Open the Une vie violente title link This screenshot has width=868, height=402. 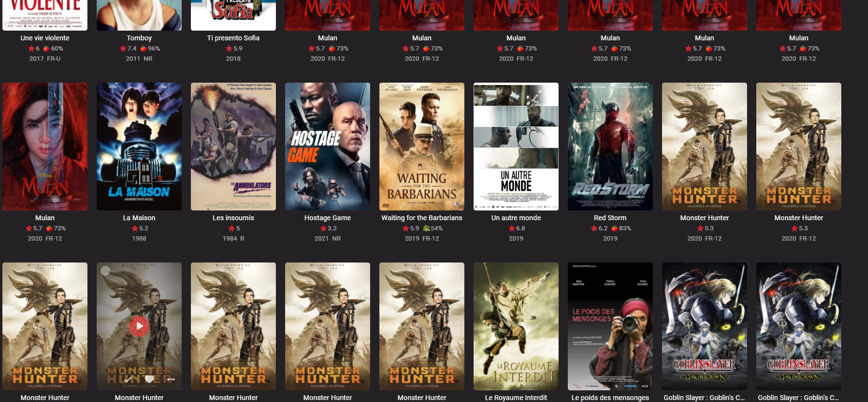(45, 38)
